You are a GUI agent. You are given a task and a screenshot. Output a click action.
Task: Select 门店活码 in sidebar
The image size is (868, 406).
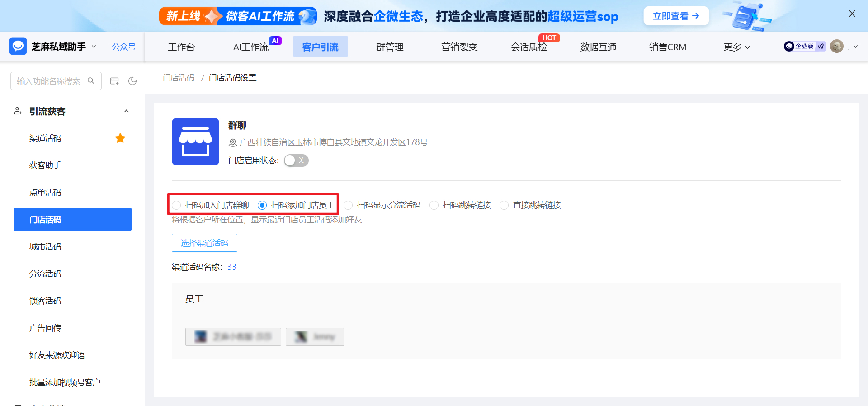click(x=72, y=219)
